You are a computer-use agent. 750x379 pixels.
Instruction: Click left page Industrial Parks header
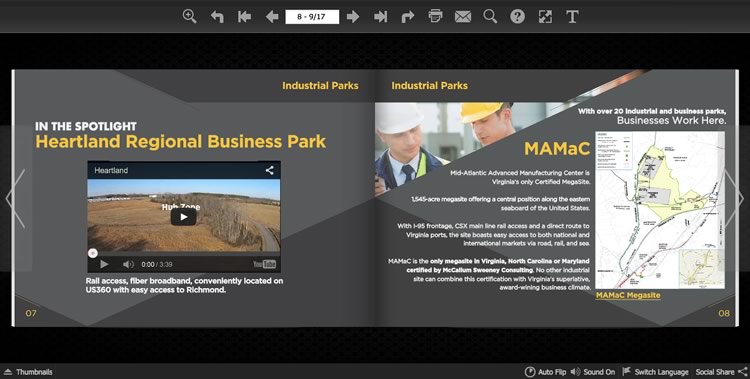tap(320, 86)
